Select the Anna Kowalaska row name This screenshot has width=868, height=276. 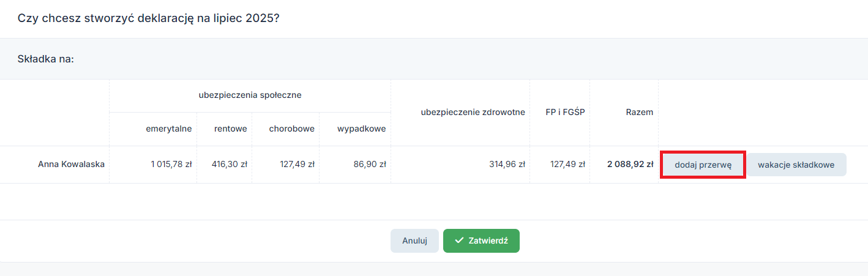coord(71,164)
